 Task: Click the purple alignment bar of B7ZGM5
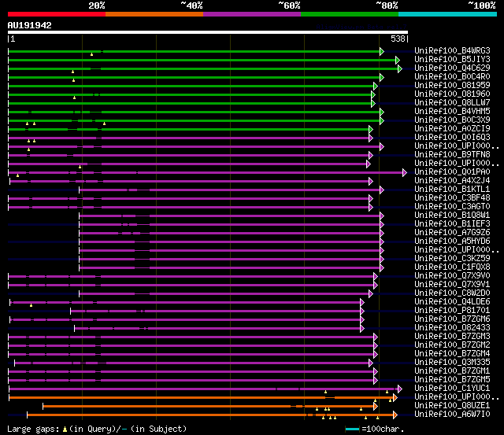pyautogui.click(x=191, y=381)
